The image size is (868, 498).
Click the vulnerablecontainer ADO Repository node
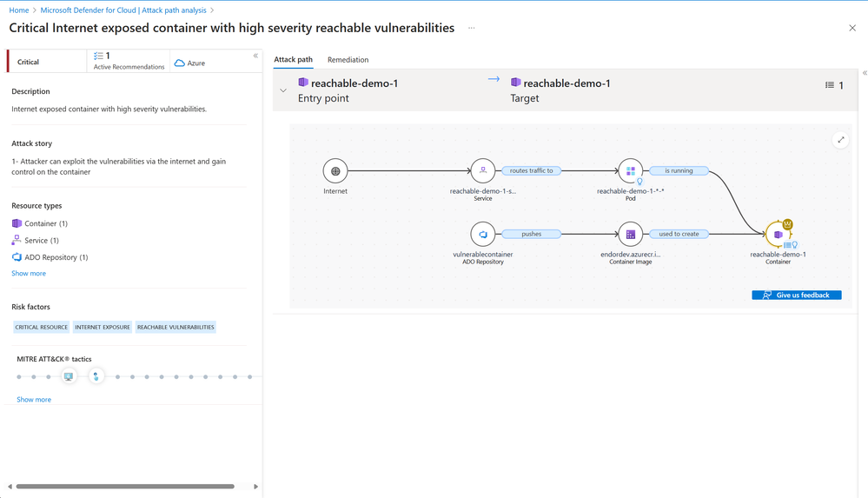[x=483, y=235]
